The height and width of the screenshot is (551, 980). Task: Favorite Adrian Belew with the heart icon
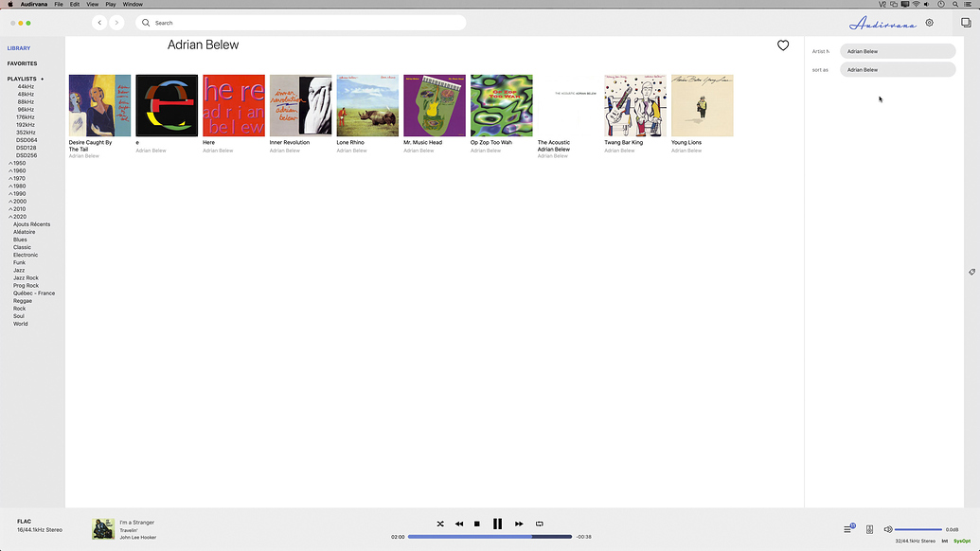click(x=783, y=45)
